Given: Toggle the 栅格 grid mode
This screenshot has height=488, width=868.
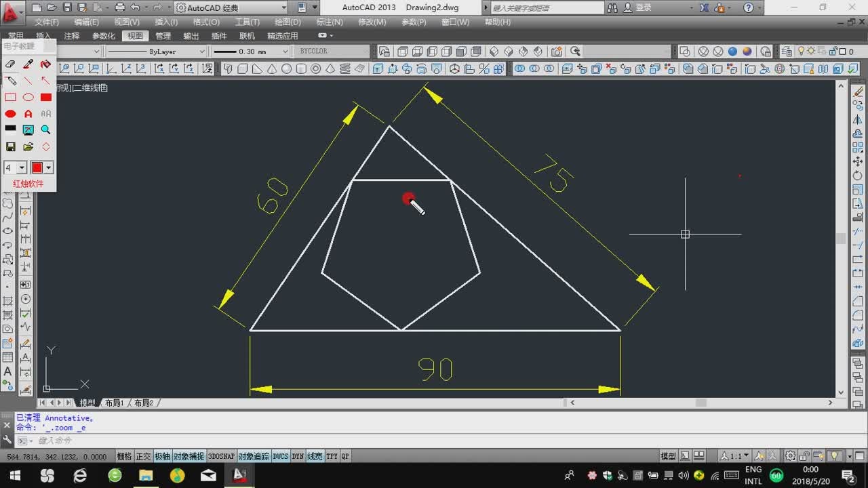Looking at the screenshot, I should (125, 457).
